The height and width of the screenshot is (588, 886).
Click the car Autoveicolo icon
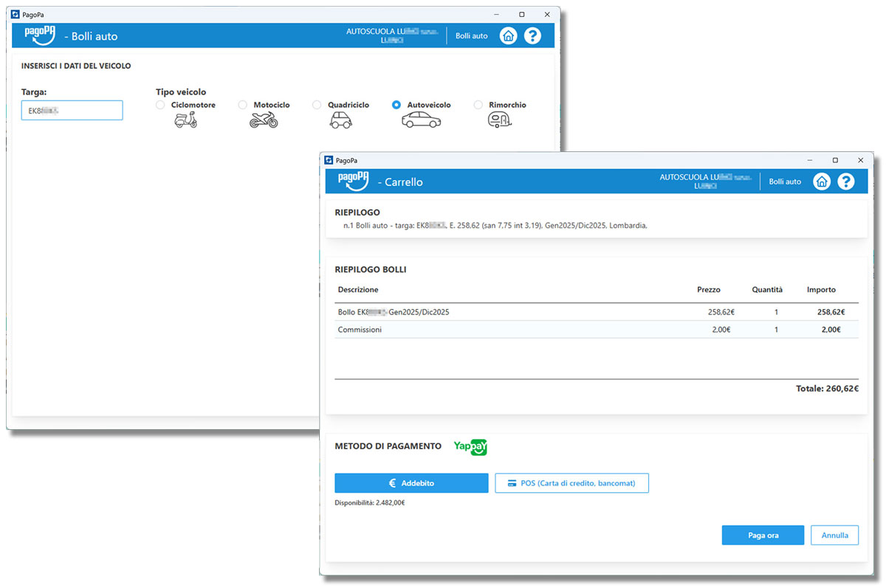(421, 120)
